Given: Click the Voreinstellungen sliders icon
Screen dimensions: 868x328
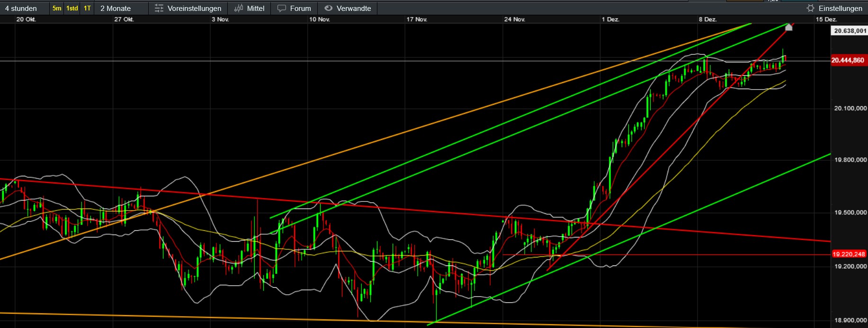Looking at the screenshot, I should (159, 9).
